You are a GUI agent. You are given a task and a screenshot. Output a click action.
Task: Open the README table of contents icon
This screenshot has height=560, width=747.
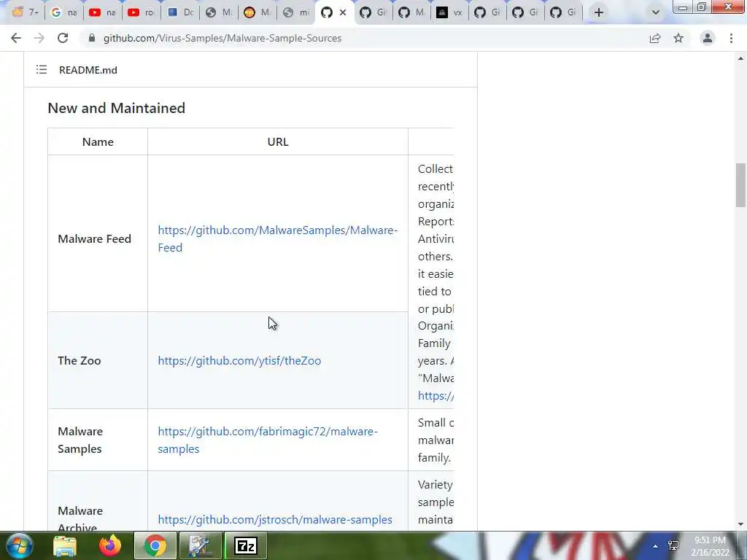coord(42,70)
